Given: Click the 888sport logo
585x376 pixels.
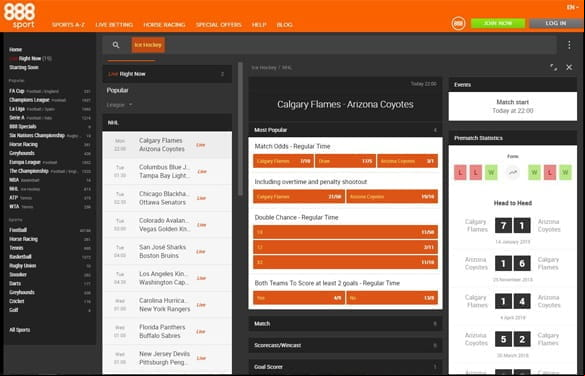Looking at the screenshot, I should (19, 16).
